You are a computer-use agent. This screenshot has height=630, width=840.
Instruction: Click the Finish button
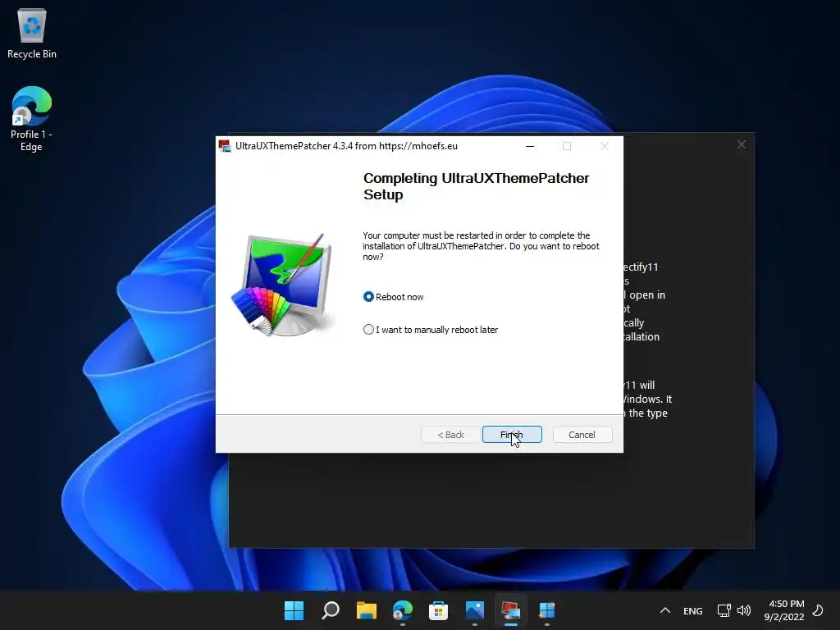[512, 435]
